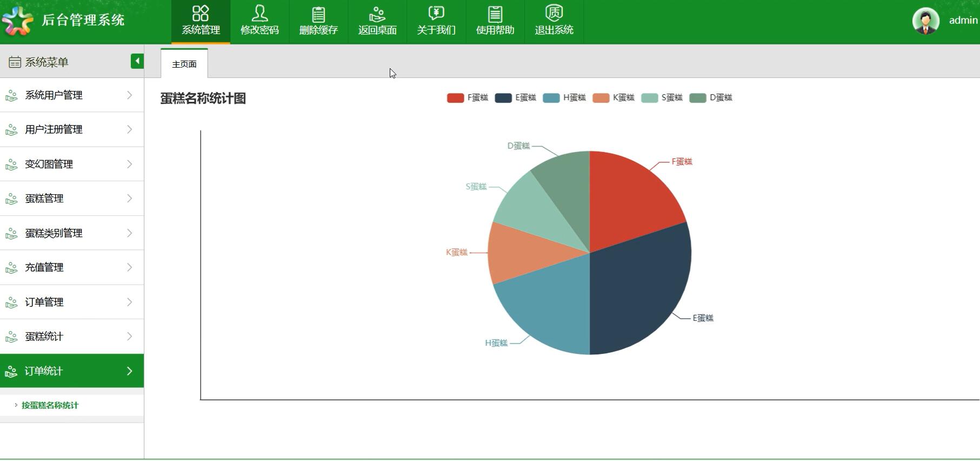Click the dark blue E蛋糕 pie slice
Viewport: 980px width, 461px height.
641,292
